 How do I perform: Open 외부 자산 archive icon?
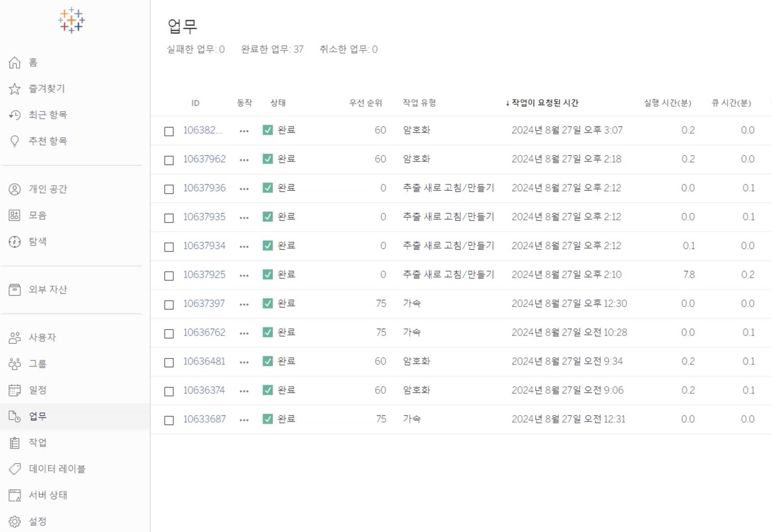coord(15,290)
